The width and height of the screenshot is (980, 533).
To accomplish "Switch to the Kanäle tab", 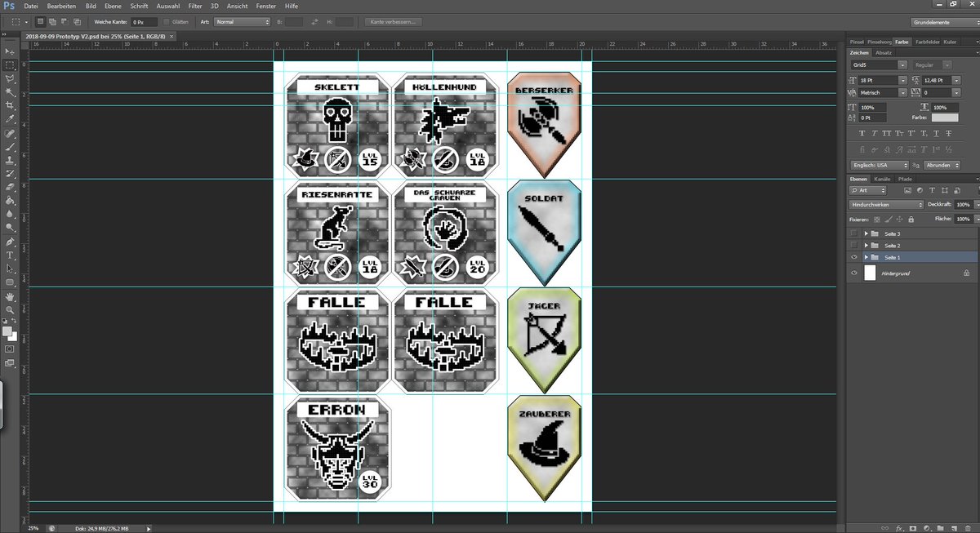I will pyautogui.click(x=882, y=179).
